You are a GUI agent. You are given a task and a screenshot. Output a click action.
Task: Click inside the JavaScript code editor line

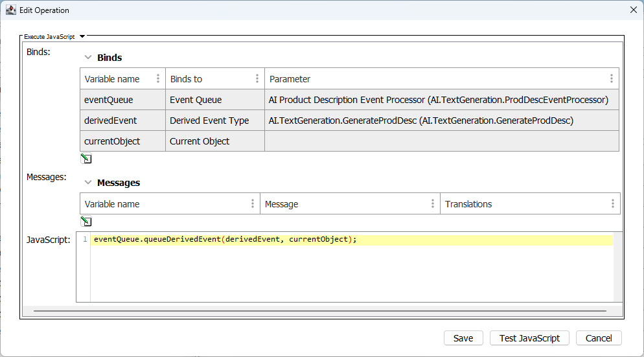click(x=350, y=240)
